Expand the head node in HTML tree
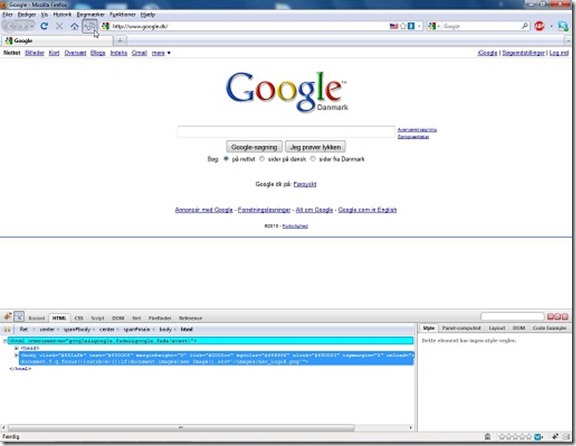576x446 pixels. tap(16, 348)
